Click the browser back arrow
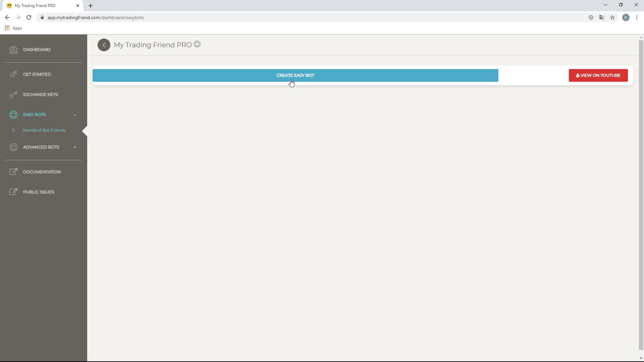The image size is (644, 362). (7, 17)
